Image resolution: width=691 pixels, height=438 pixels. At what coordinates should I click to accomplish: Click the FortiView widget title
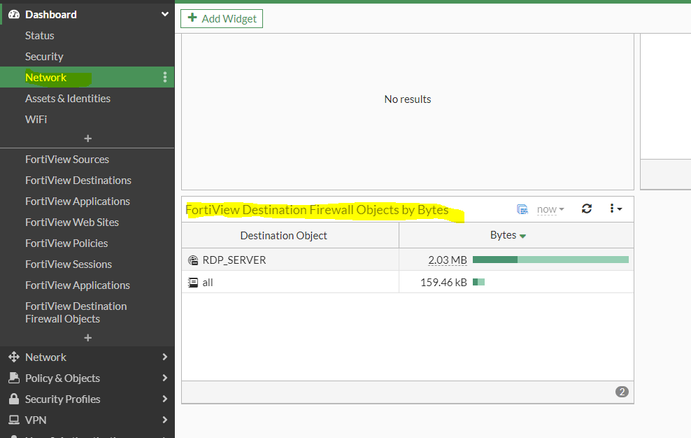pos(317,210)
